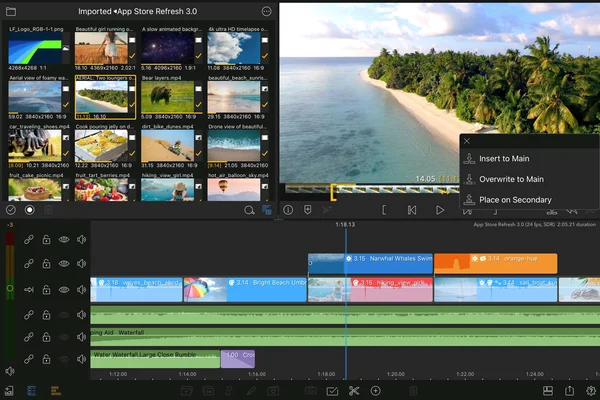
Task: Select the waves_beach_sand clip
Action: point(136,290)
